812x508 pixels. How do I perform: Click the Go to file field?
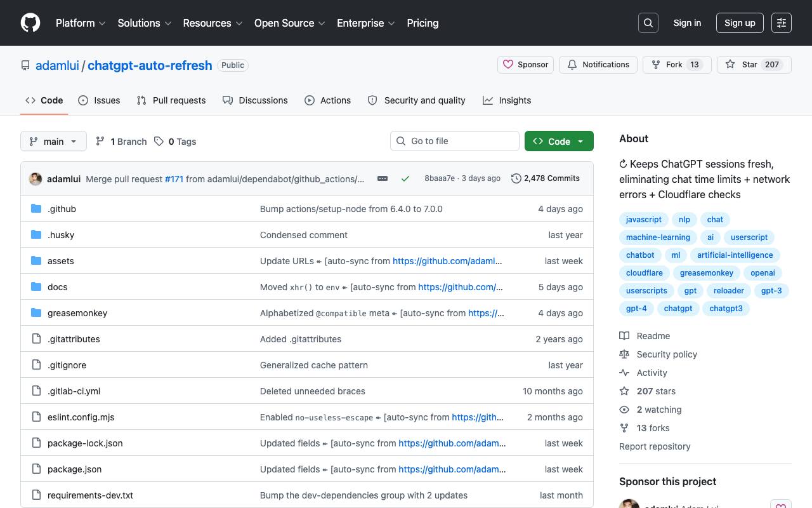[x=455, y=141]
